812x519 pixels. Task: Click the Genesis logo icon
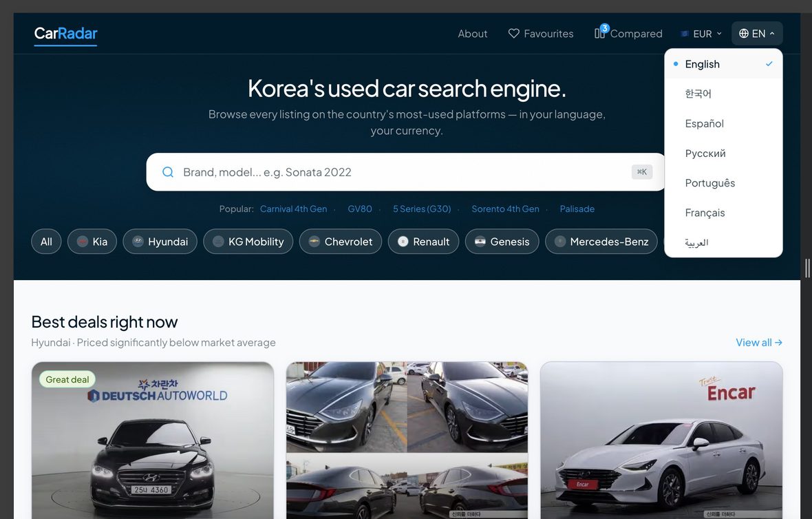480,242
